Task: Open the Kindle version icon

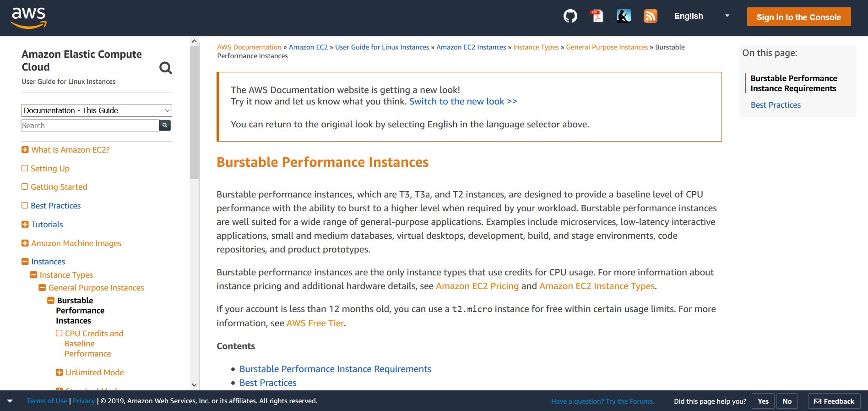Action: coord(624,16)
